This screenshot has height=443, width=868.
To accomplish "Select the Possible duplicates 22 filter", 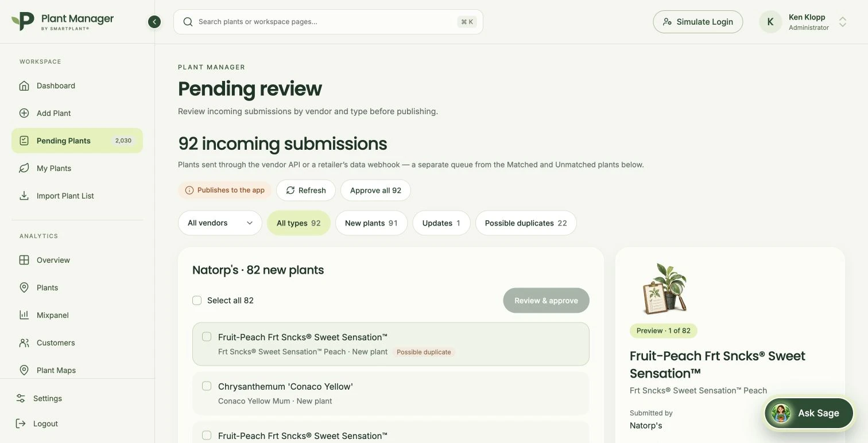I will click(526, 223).
